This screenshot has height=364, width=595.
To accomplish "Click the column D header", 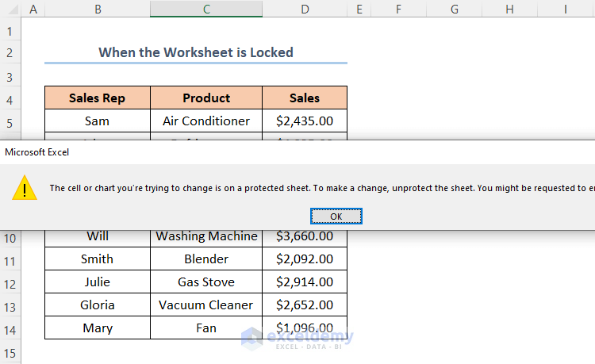I will 305,9.
